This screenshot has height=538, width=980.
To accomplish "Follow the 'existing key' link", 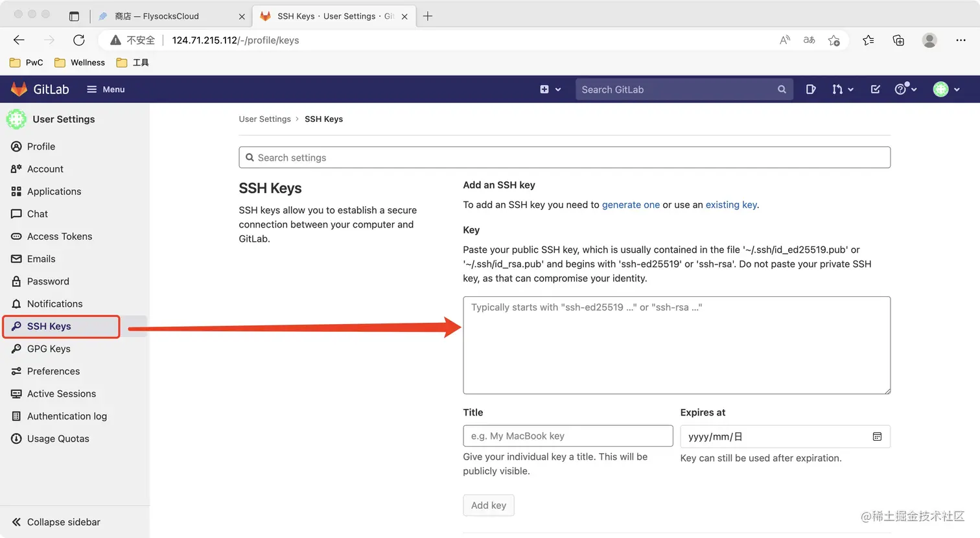I will click(x=731, y=205).
